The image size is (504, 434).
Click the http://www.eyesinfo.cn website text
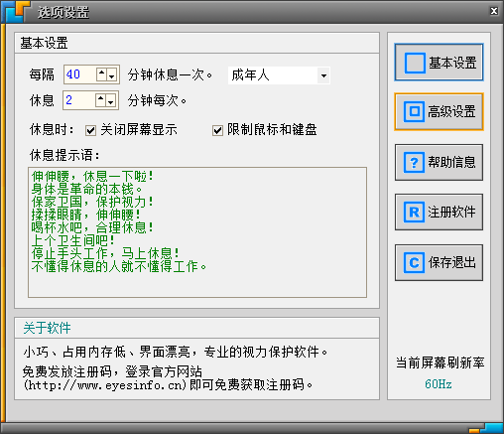105,385
